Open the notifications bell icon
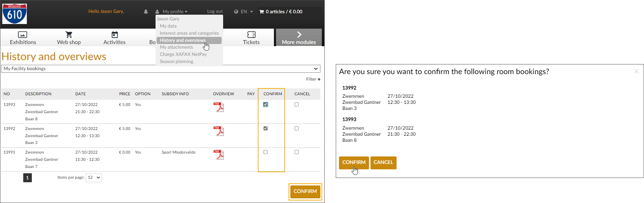Image resolution: width=644 pixels, height=203 pixels. 146,12
